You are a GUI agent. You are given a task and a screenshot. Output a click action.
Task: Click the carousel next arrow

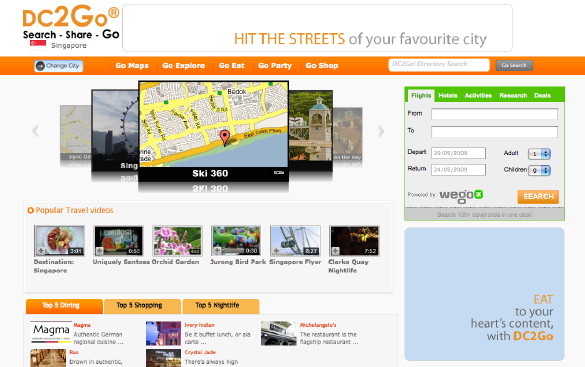(x=381, y=131)
